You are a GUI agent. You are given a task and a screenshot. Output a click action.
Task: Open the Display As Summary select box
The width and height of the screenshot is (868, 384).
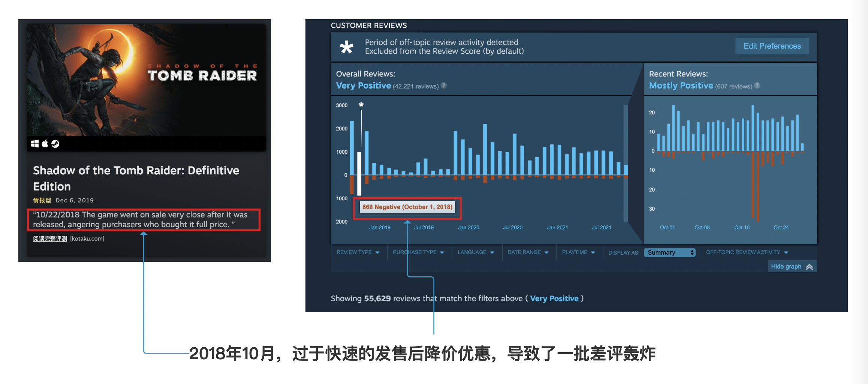pos(669,252)
